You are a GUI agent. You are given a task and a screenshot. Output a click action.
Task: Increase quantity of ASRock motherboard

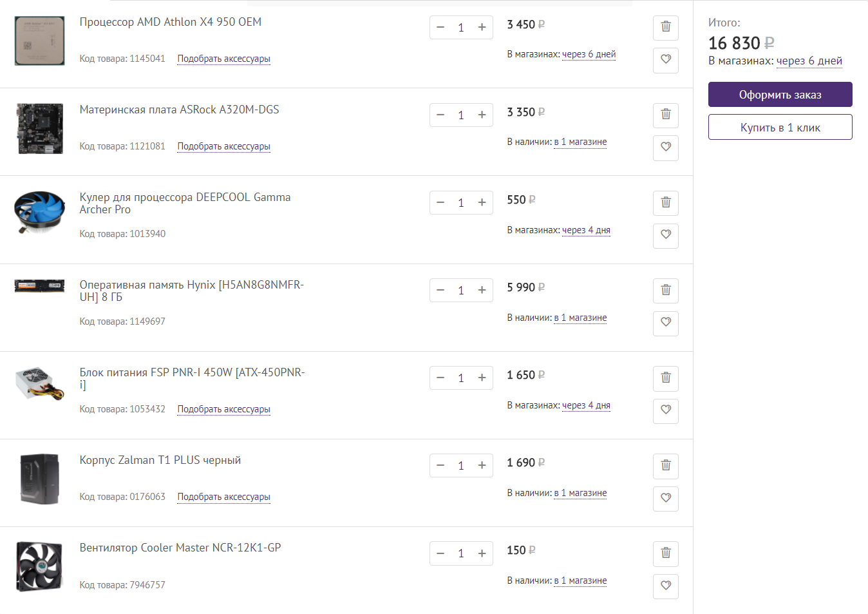tap(482, 115)
